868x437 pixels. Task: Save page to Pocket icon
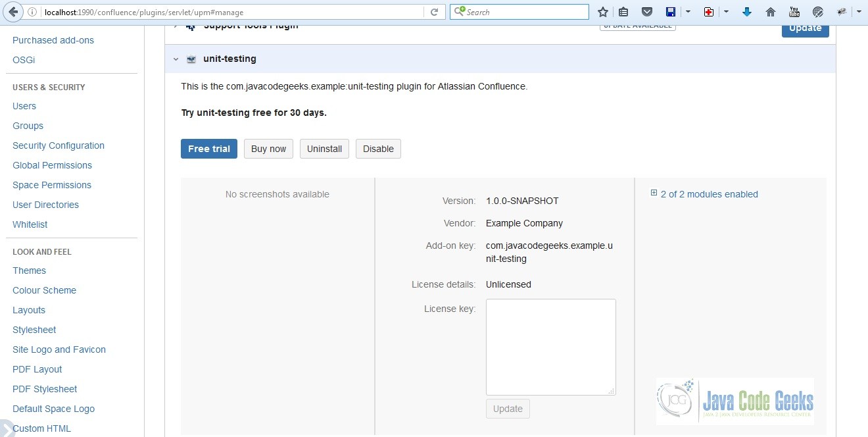(647, 11)
